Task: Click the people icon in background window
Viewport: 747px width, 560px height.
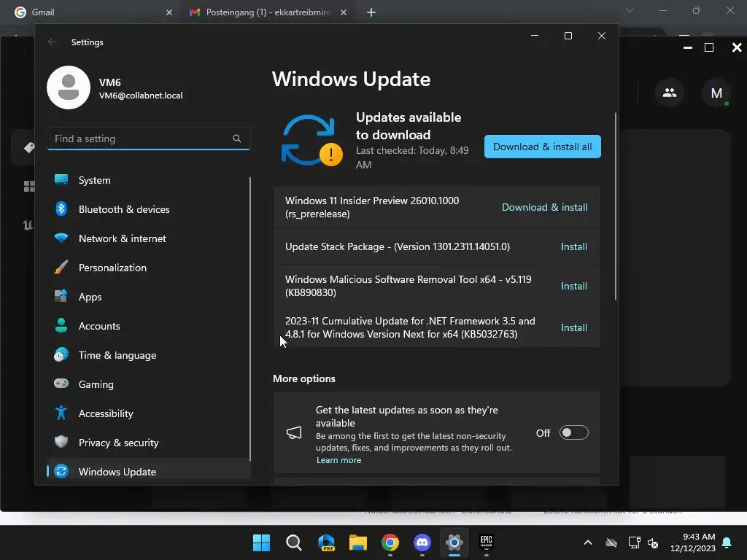Action: coord(670,93)
